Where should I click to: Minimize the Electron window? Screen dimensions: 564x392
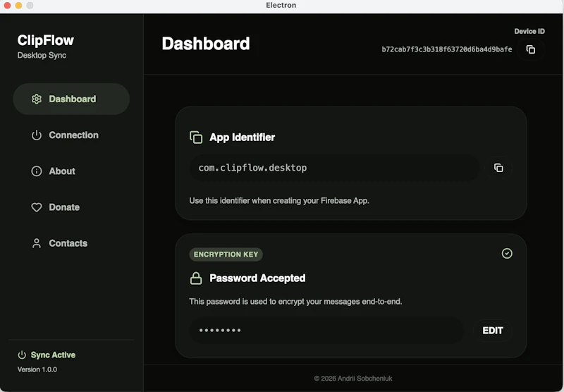[19, 6]
